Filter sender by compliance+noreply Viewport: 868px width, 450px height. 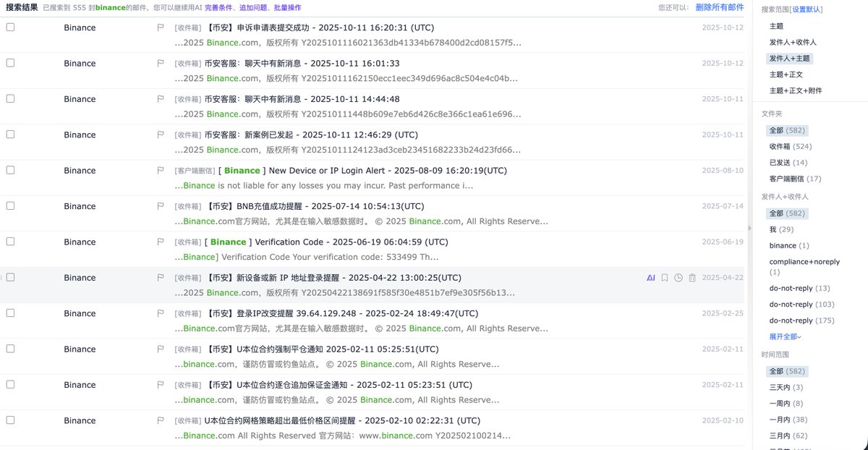click(804, 267)
